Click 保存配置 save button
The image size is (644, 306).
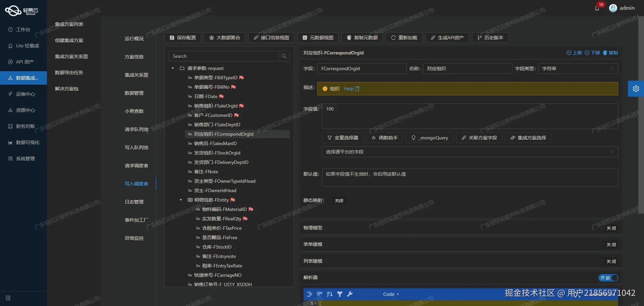[183, 38]
